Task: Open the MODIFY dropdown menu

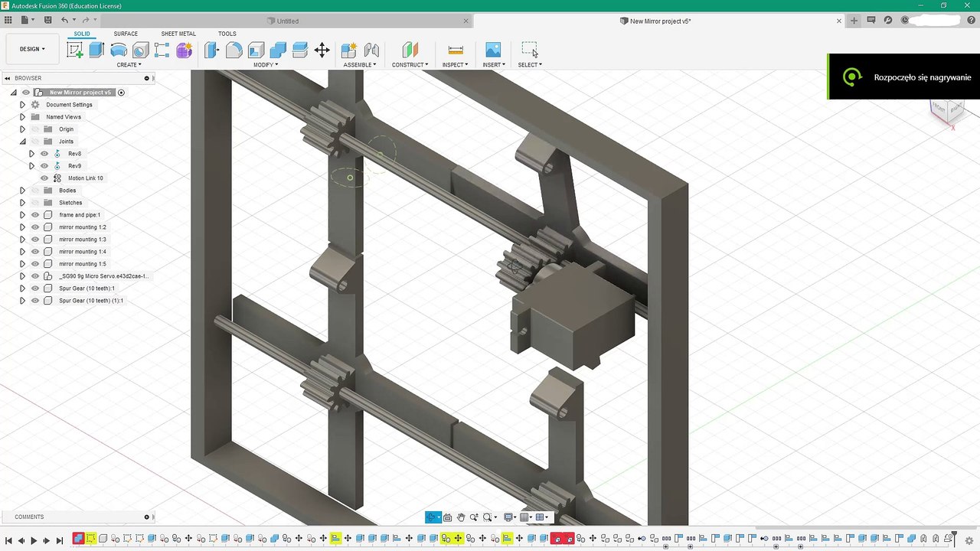Action: pos(266,65)
